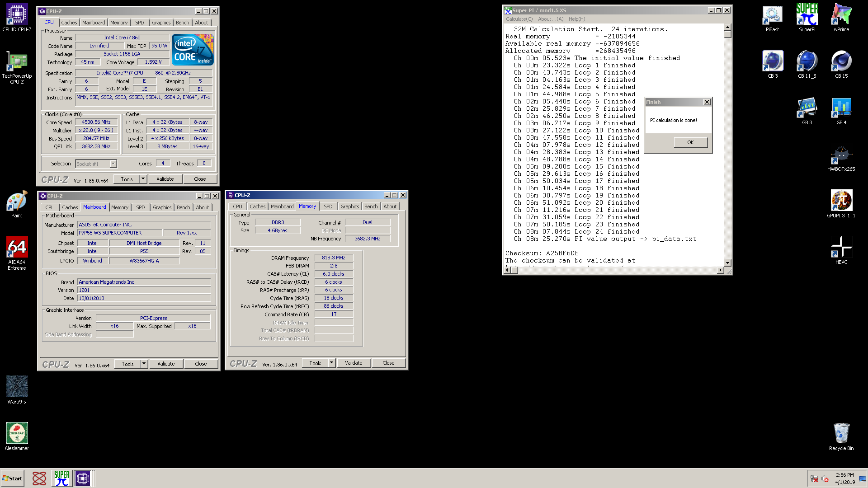Click Super PI vertical scrollbar down arrow
Viewport: 868px width, 488px height.
[x=727, y=263]
